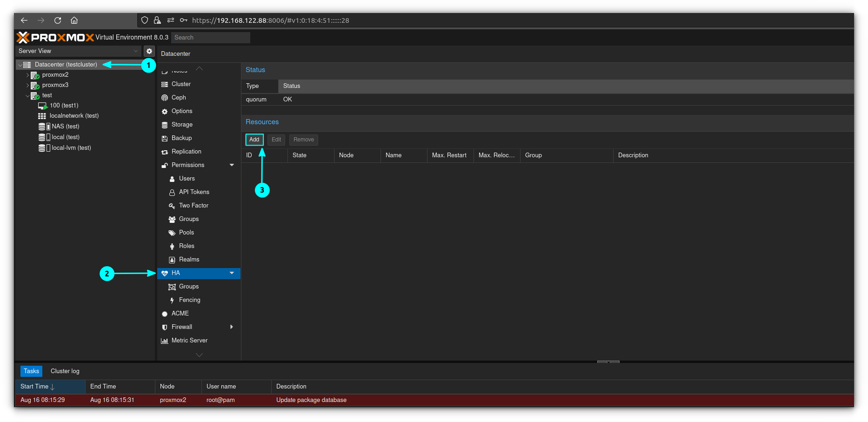Click the Group column header

point(567,155)
